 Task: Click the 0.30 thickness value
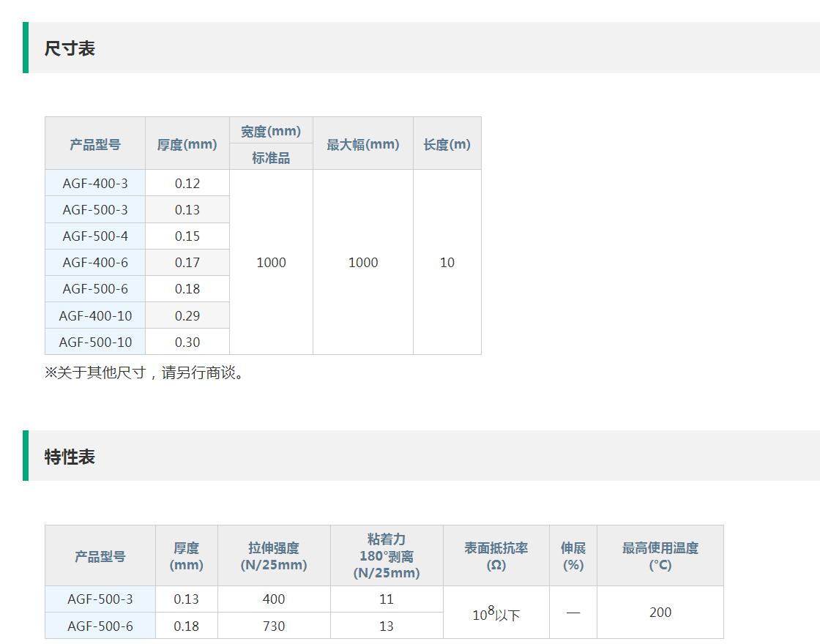tap(187, 342)
